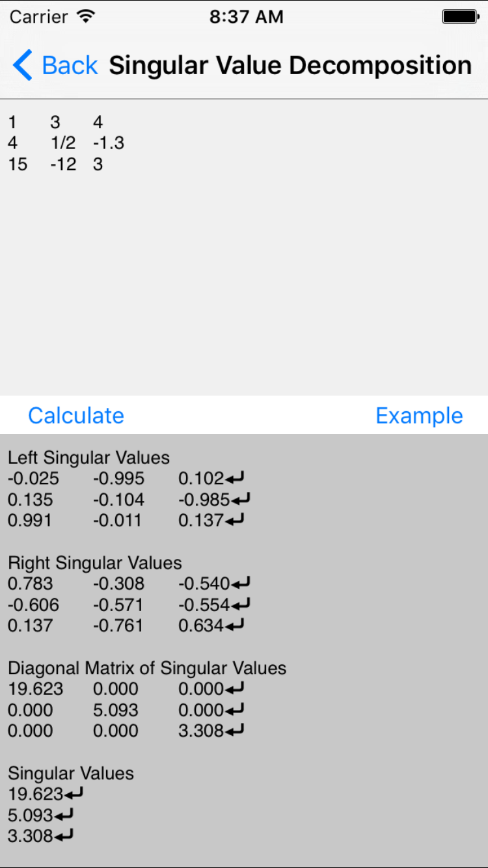Tap the Diagonal Matrix of Singular Values heading
Image resolution: width=488 pixels, height=868 pixels.
tap(147, 668)
